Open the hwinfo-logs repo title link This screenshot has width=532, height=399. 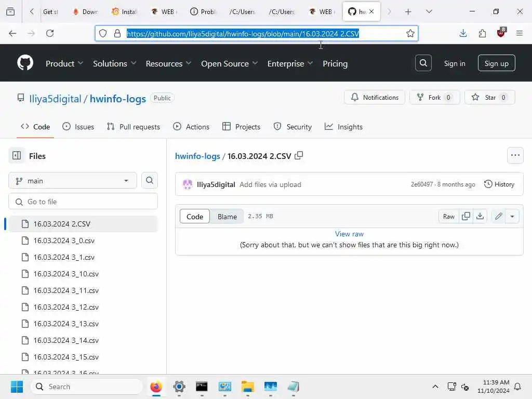[118, 99]
